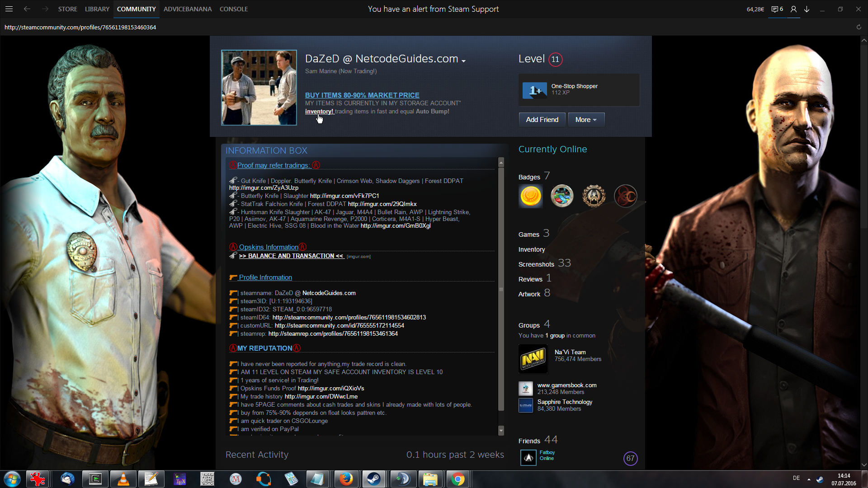Open the Screenshots section link
868x488 pixels.
point(536,264)
